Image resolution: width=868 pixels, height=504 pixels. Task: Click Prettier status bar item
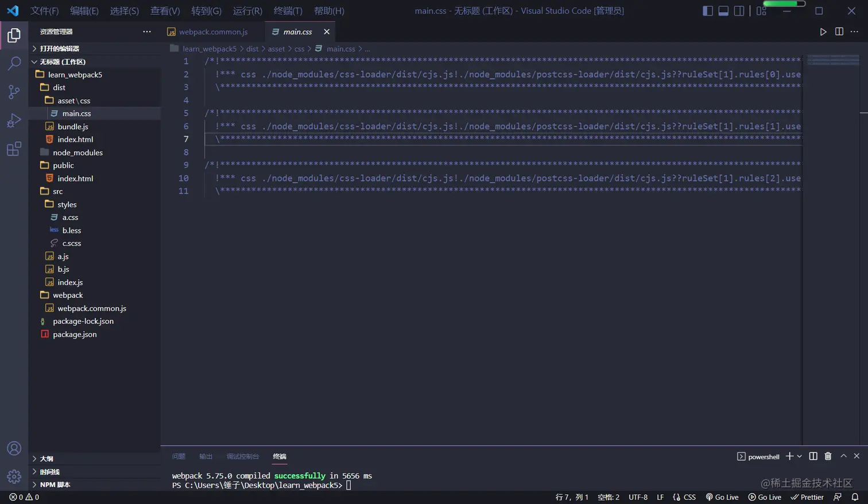click(x=807, y=497)
